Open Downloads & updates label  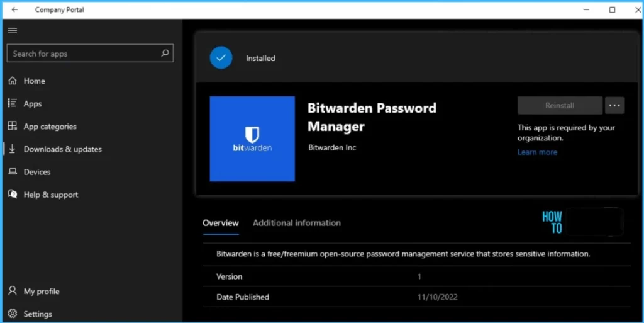click(x=62, y=149)
